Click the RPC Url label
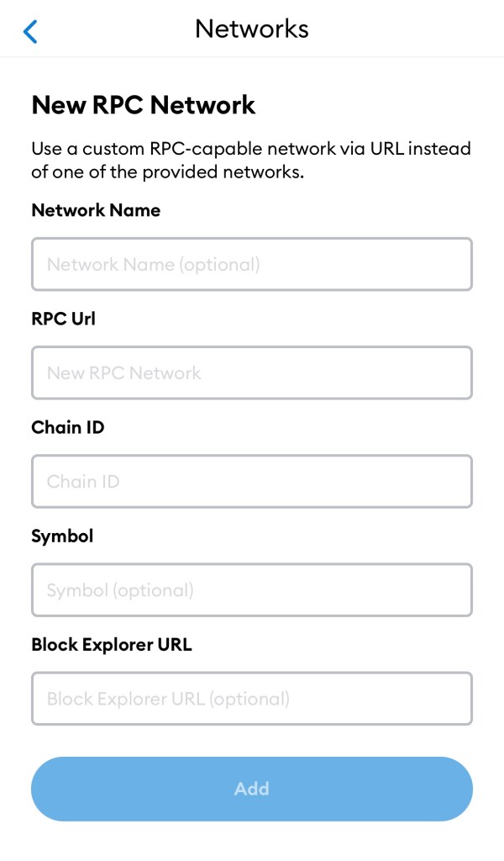 (x=64, y=319)
